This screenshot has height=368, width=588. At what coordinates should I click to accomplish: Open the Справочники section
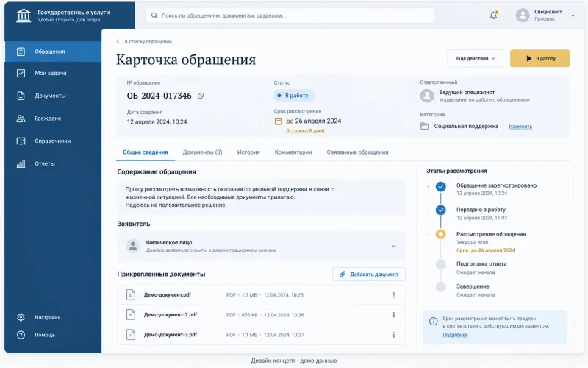click(x=53, y=141)
